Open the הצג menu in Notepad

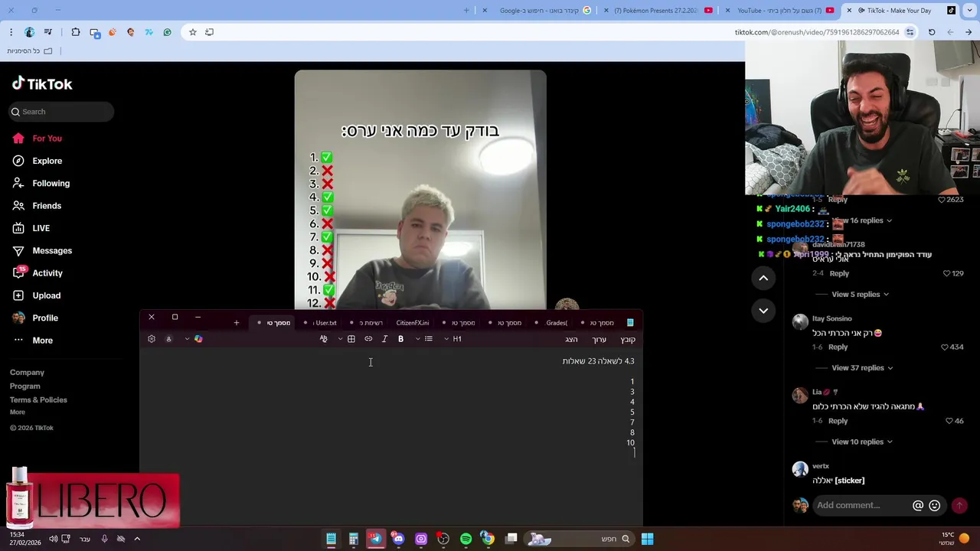(571, 339)
